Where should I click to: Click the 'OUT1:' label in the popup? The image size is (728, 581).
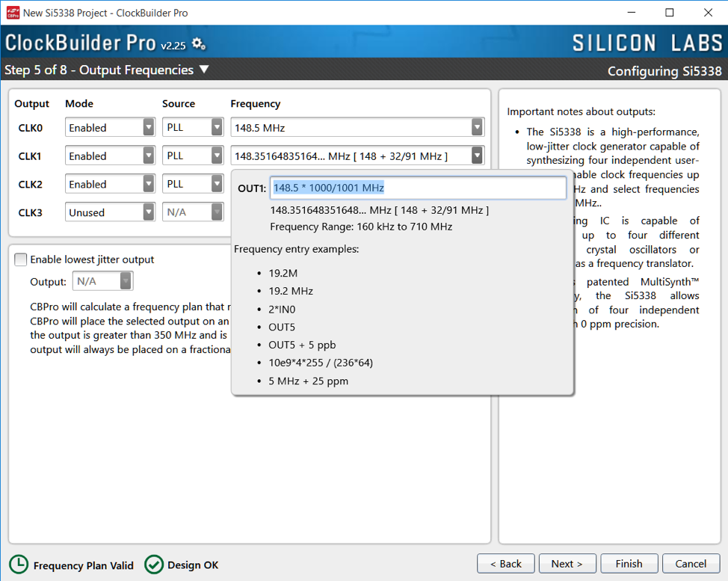252,188
